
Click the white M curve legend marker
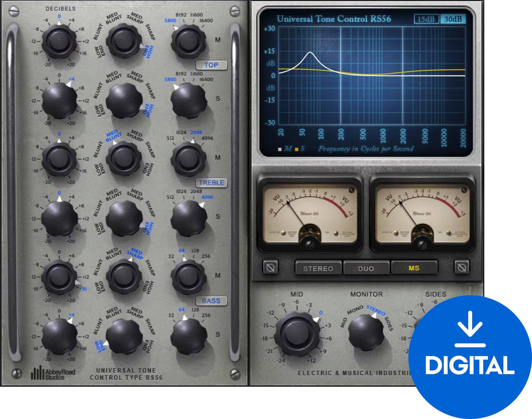(x=280, y=148)
